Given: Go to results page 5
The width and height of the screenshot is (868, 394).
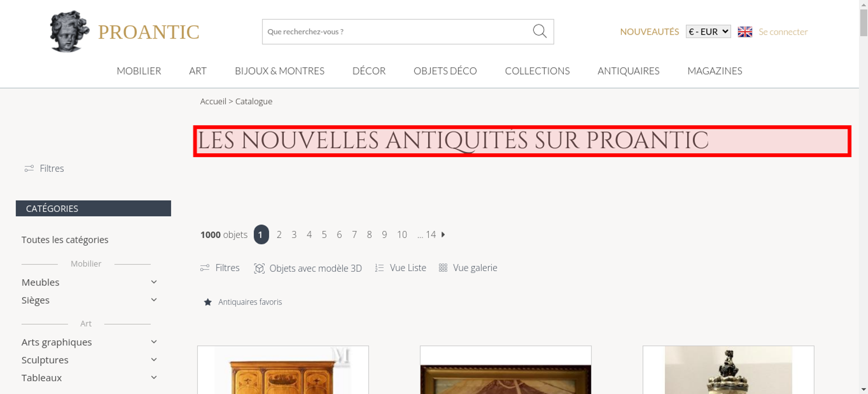Looking at the screenshot, I should click(x=324, y=234).
